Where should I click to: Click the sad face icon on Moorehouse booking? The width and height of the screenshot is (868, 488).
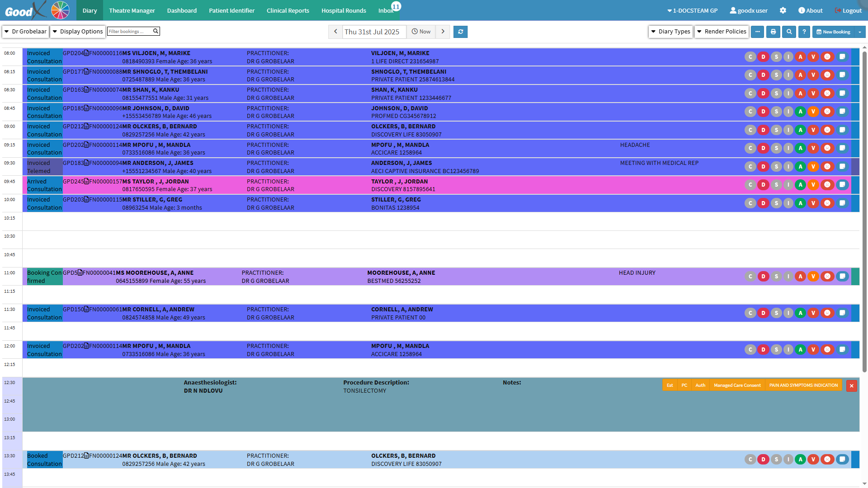click(827, 277)
